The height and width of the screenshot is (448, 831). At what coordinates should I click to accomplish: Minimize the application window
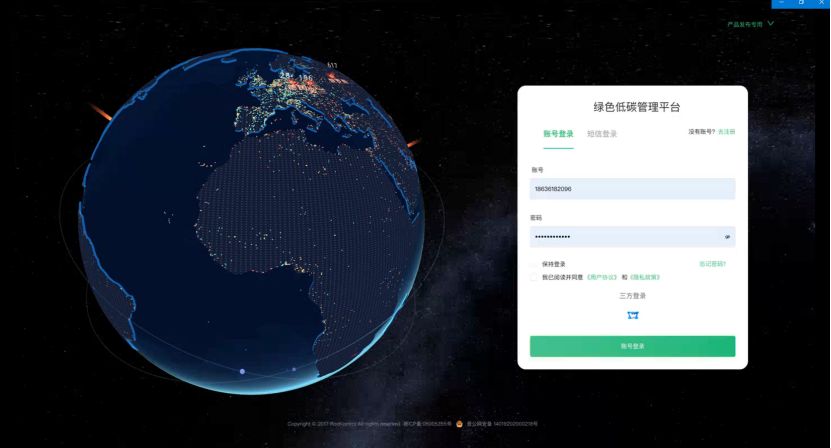click(781, 3)
